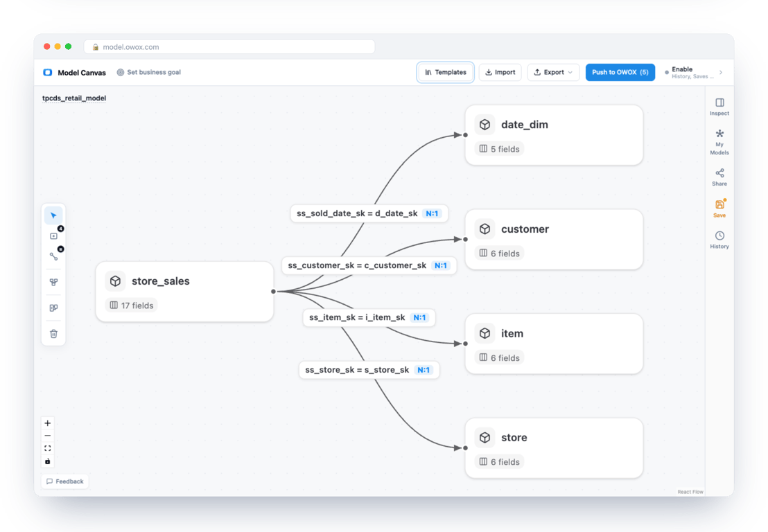This screenshot has height=532, width=768.
Task: Click the Import button
Action: (x=500, y=73)
